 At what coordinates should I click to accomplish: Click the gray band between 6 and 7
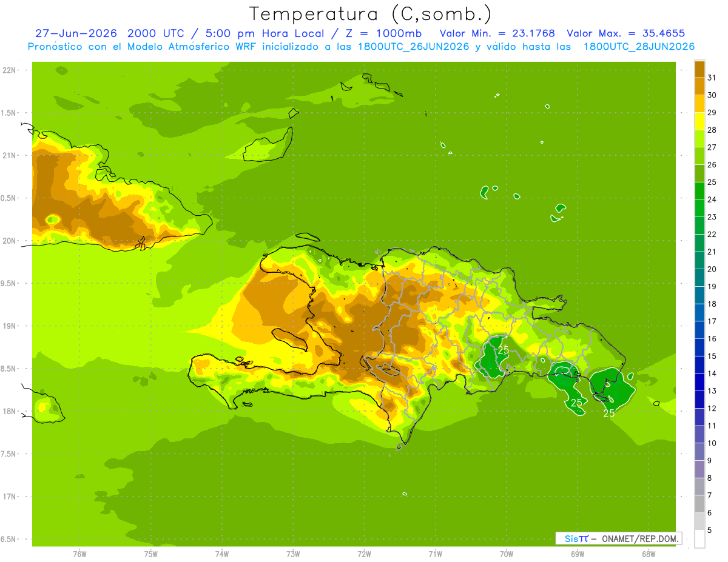699,504
